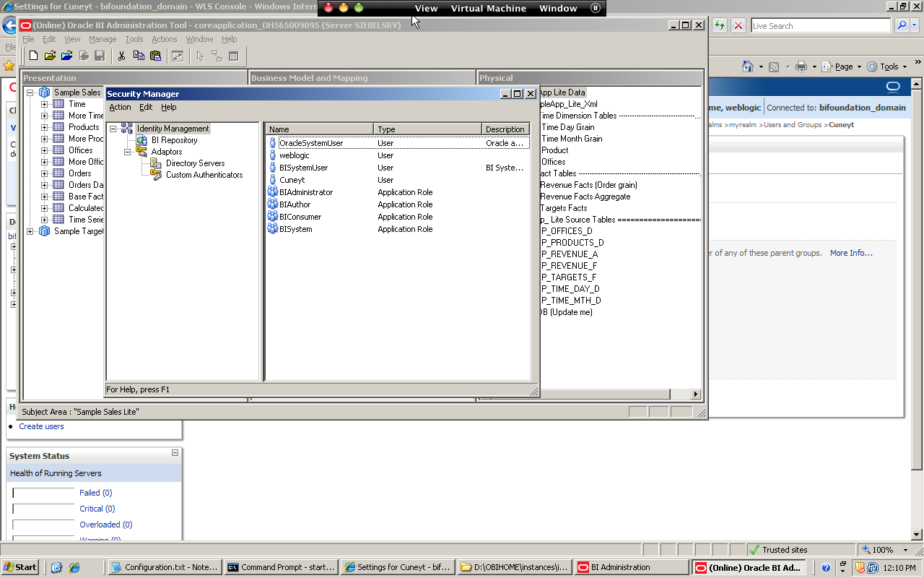Click the Create users link
This screenshot has width=924, height=578.
(41, 426)
